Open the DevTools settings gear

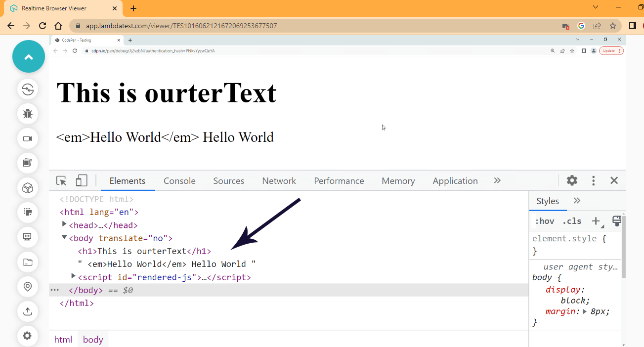[x=572, y=180]
